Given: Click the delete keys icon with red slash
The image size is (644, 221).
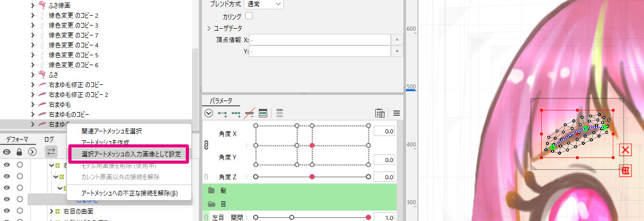Looking at the screenshot, I should click(249, 113).
